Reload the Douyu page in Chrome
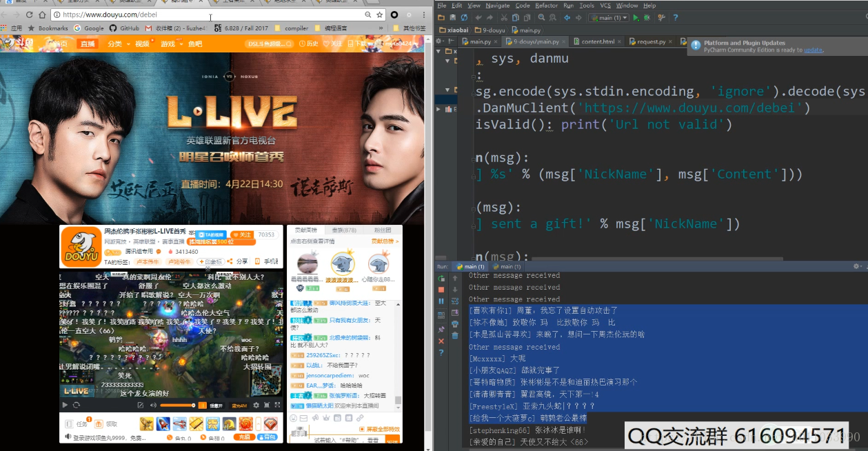This screenshot has height=451, width=868. [30, 14]
